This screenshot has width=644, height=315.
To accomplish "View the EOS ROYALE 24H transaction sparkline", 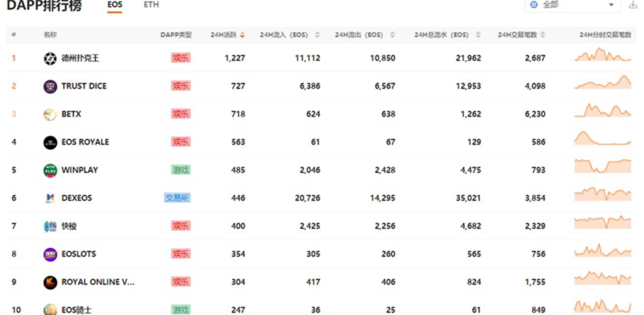I will pos(603,138).
